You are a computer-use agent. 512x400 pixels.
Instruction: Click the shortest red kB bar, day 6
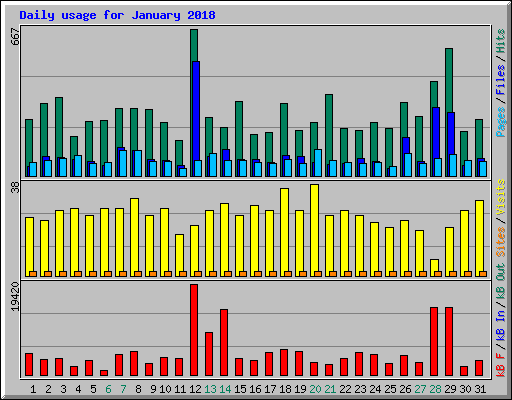104,373
